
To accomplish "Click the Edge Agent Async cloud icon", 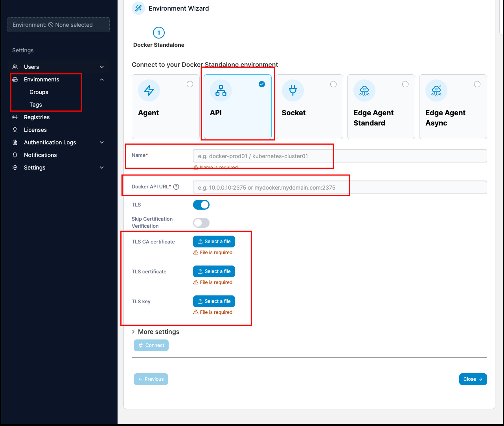I will pyautogui.click(x=436, y=90).
